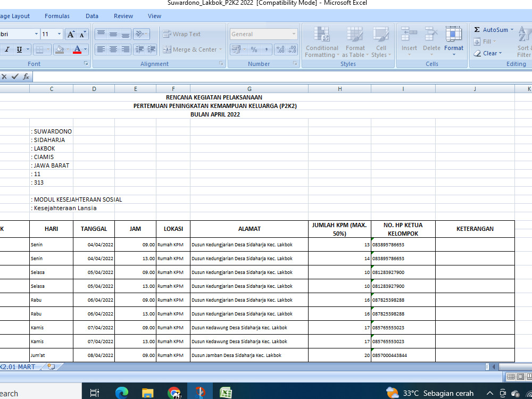The height and width of the screenshot is (399, 532).
Task: Toggle underline formatting
Action: [x=19, y=49]
